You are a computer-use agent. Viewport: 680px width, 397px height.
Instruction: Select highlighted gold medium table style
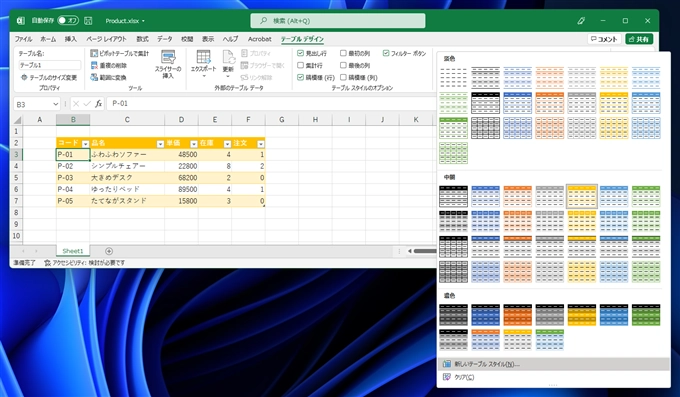(582, 197)
